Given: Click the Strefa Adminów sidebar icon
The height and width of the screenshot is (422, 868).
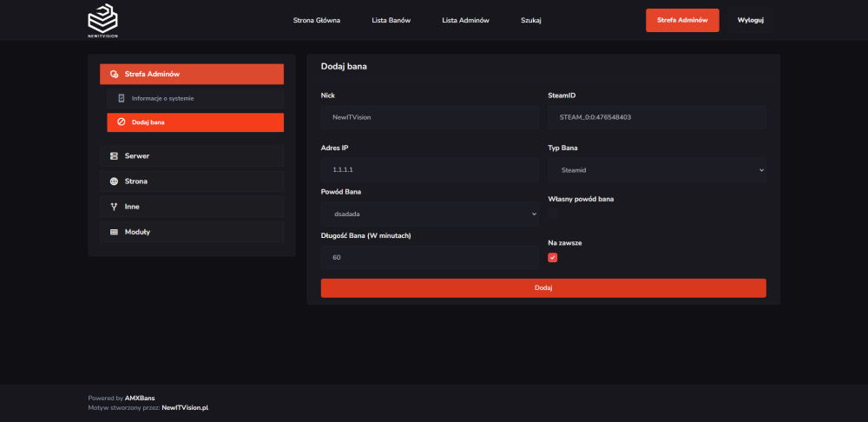Looking at the screenshot, I should (114, 74).
